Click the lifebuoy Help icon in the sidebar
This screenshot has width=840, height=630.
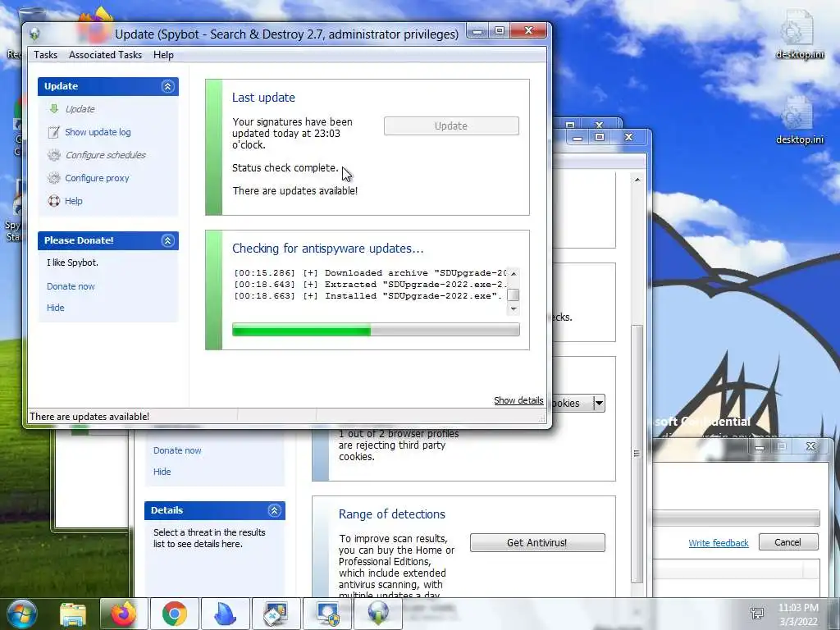click(54, 201)
